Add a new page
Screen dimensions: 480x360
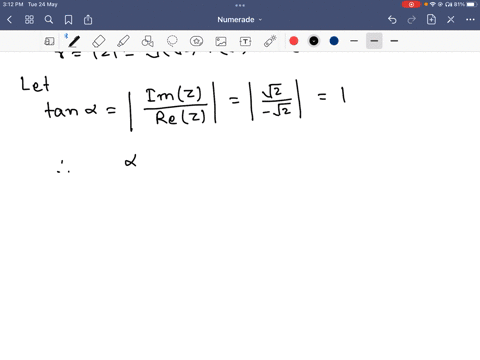[x=431, y=20]
